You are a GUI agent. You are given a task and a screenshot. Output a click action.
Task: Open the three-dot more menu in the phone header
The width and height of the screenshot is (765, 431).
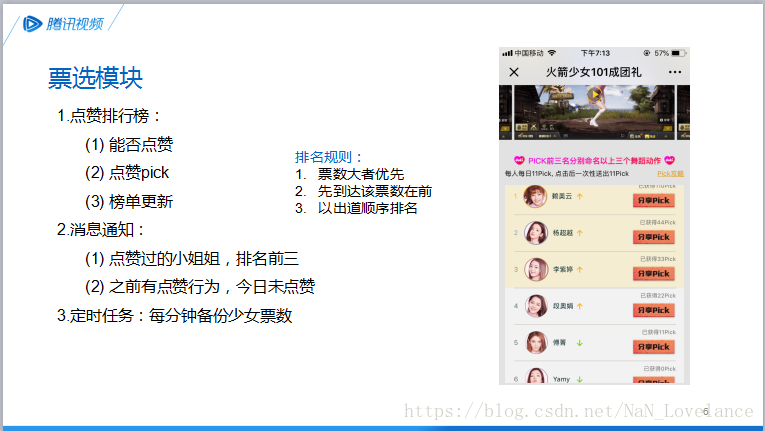pos(675,72)
